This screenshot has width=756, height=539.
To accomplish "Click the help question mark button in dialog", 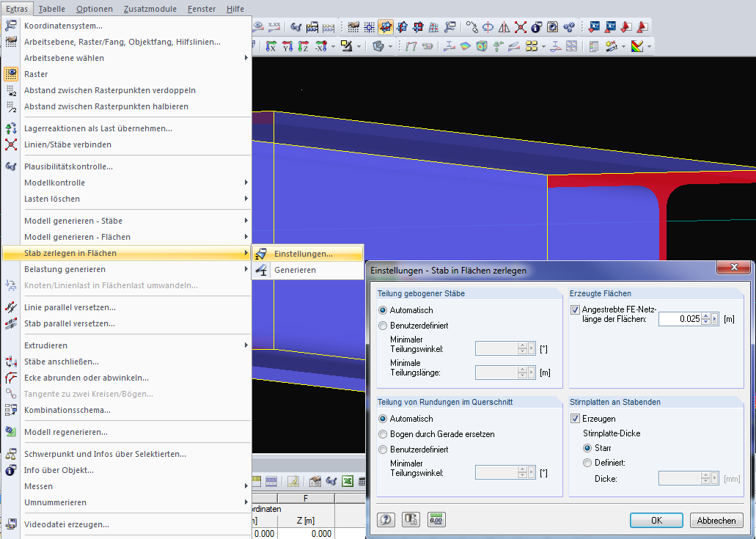I will pos(386,520).
